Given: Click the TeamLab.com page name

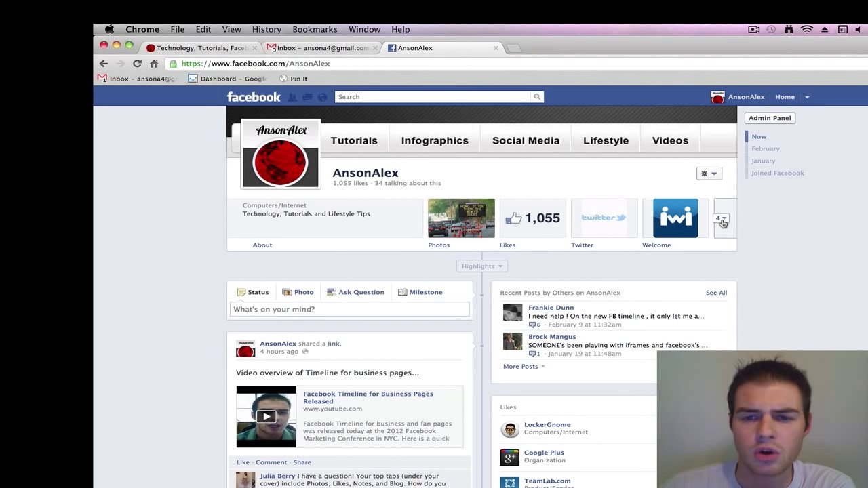Looking at the screenshot, I should [x=547, y=481].
